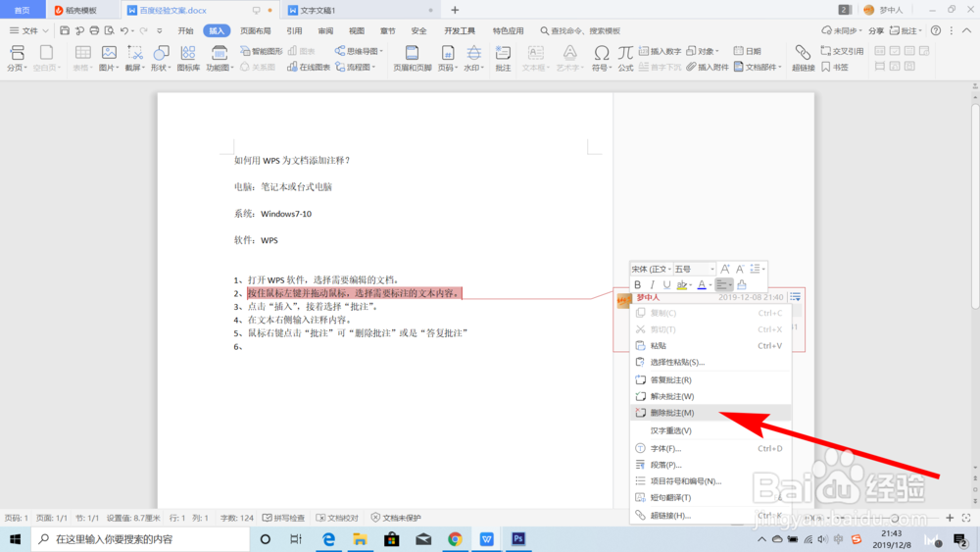
Task: Switch to the 审阅 ribbon tab
Action: point(325,30)
